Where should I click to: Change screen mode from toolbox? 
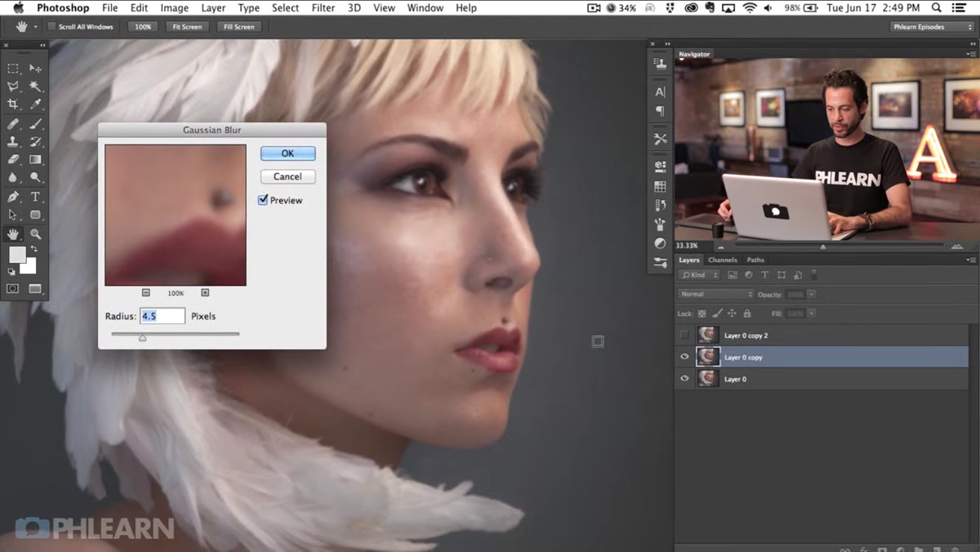35,288
